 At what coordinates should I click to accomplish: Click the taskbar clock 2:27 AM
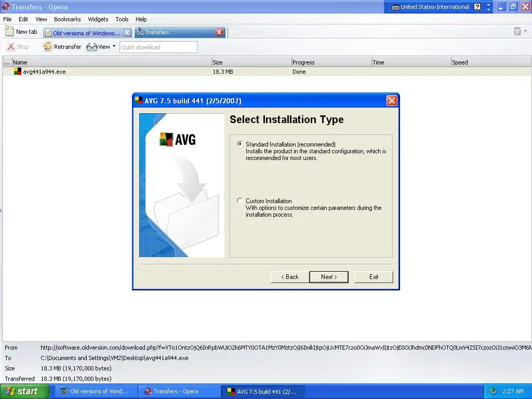[x=513, y=391]
